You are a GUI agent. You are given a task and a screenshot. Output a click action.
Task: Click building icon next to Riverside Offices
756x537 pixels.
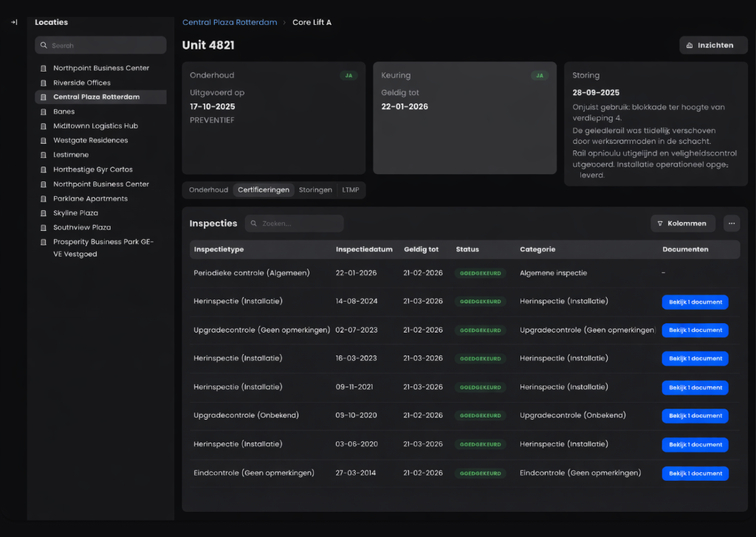44,83
